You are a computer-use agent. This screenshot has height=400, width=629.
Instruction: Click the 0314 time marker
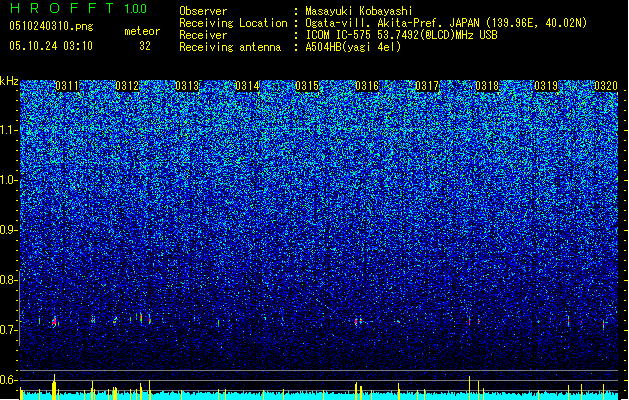point(247,86)
